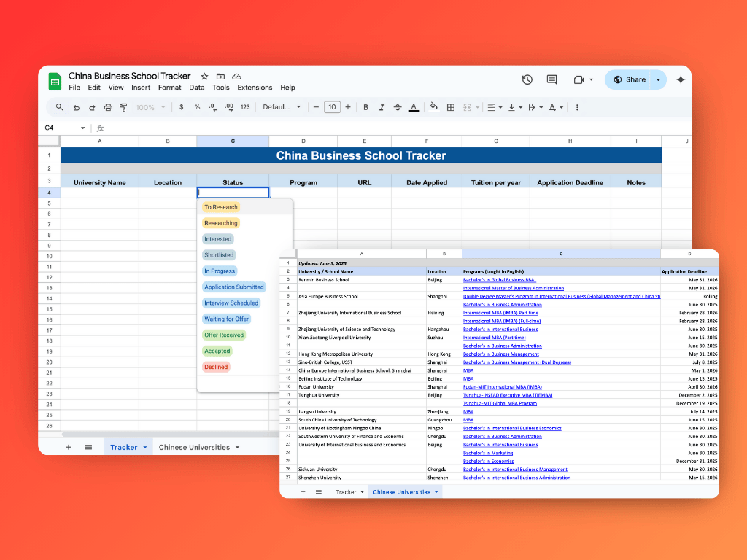Choose the Shortlisted status option
The height and width of the screenshot is (560, 747).
219,255
